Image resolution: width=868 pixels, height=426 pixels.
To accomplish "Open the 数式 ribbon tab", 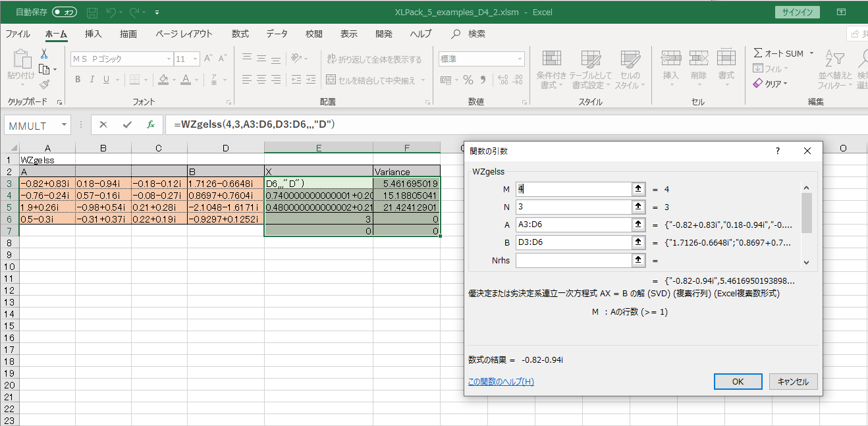I will (x=240, y=34).
